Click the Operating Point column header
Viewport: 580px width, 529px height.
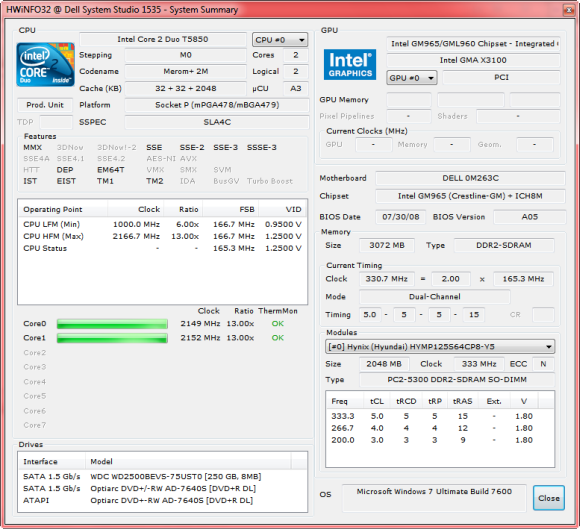click(63, 209)
